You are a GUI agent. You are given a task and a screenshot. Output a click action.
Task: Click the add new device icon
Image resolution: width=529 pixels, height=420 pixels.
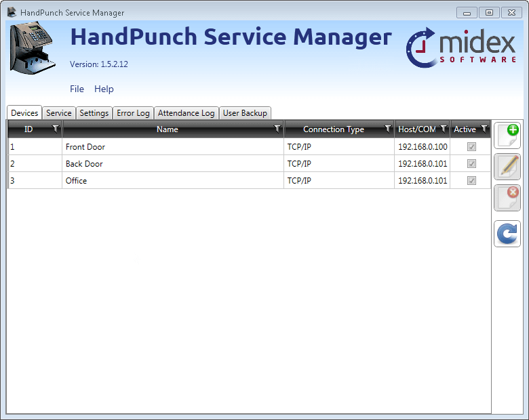point(507,135)
